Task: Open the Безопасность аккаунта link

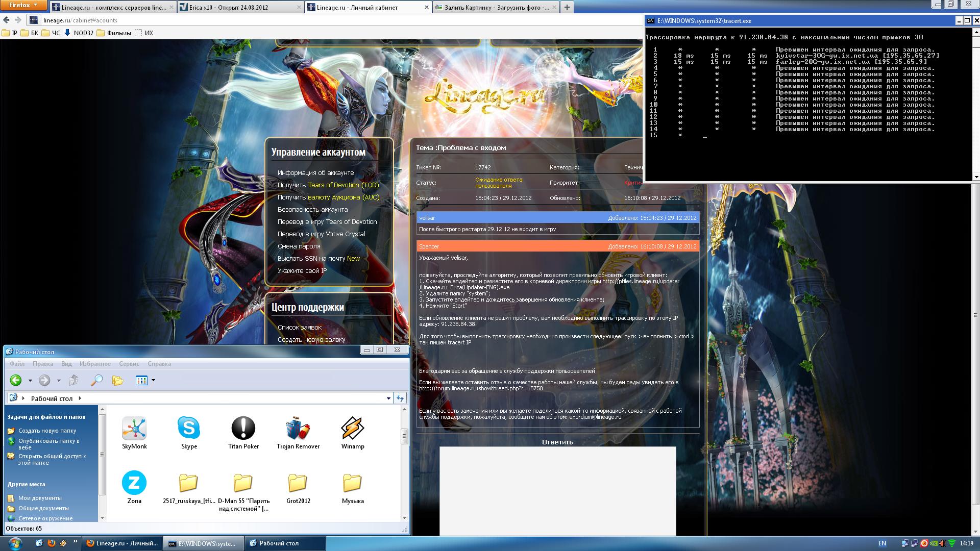Action: click(312, 210)
